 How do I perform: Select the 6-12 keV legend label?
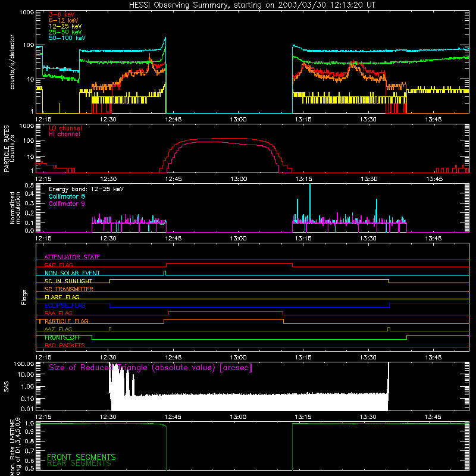(64, 20)
